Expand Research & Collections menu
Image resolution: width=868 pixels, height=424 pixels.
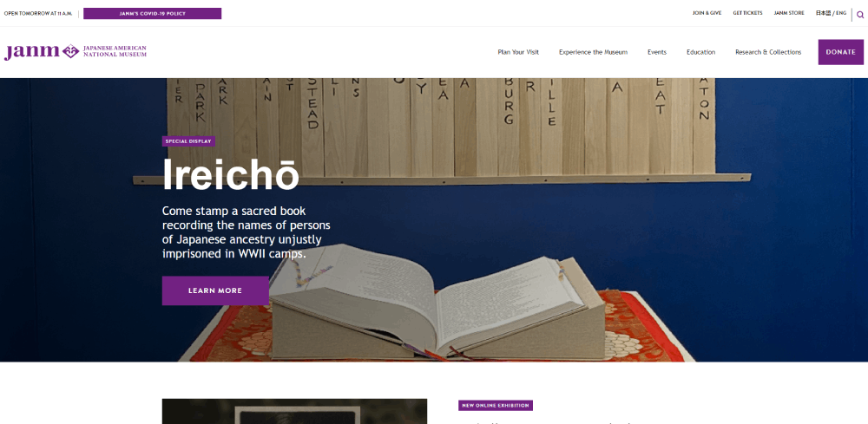tap(768, 52)
